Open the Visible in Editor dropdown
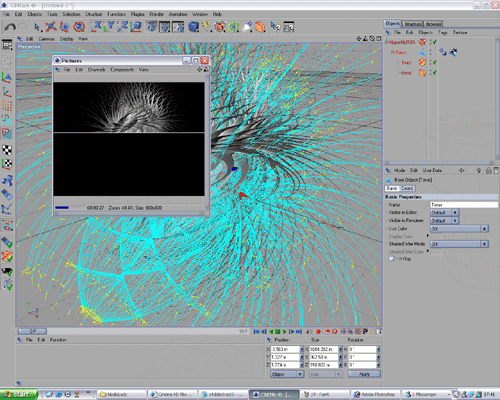Viewport: 500px width, 400px height. (445, 212)
